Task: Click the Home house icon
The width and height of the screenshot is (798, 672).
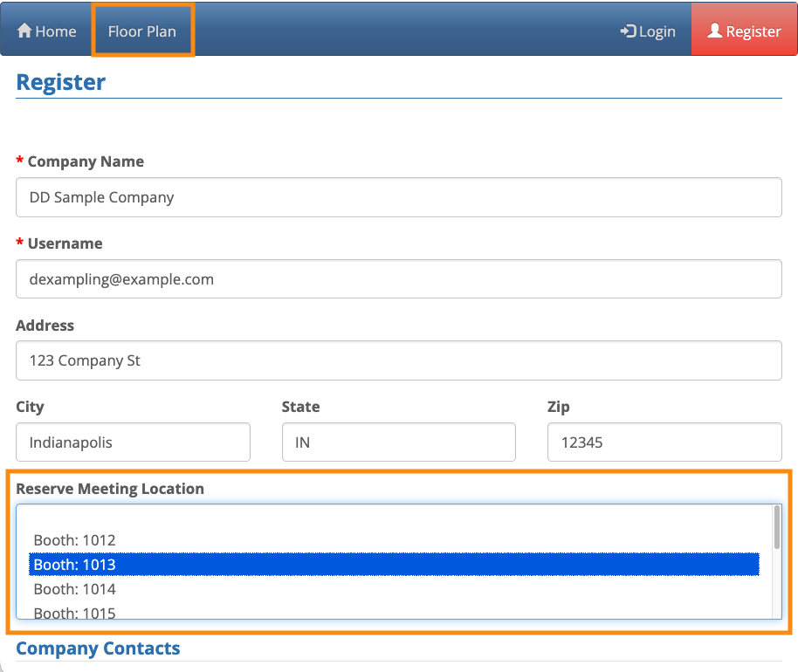Action: pos(24,31)
